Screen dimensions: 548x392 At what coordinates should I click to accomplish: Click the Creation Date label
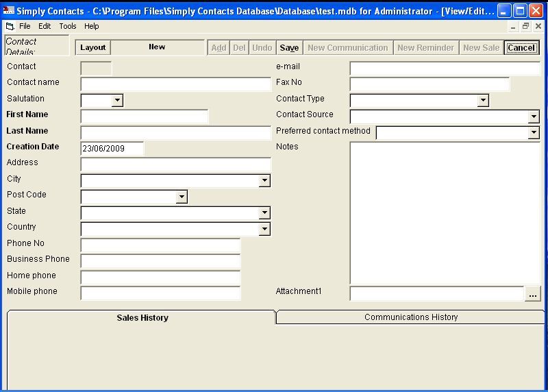pos(33,147)
